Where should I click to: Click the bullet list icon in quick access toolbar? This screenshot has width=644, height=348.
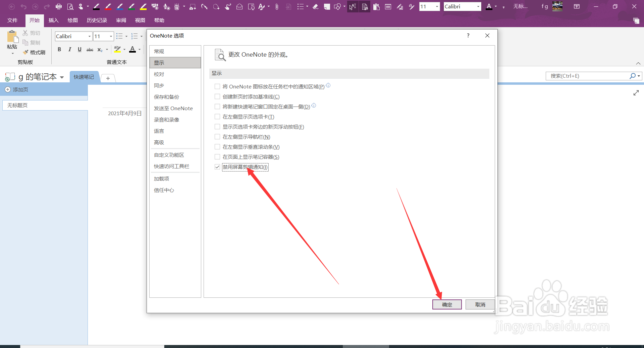[x=300, y=6]
